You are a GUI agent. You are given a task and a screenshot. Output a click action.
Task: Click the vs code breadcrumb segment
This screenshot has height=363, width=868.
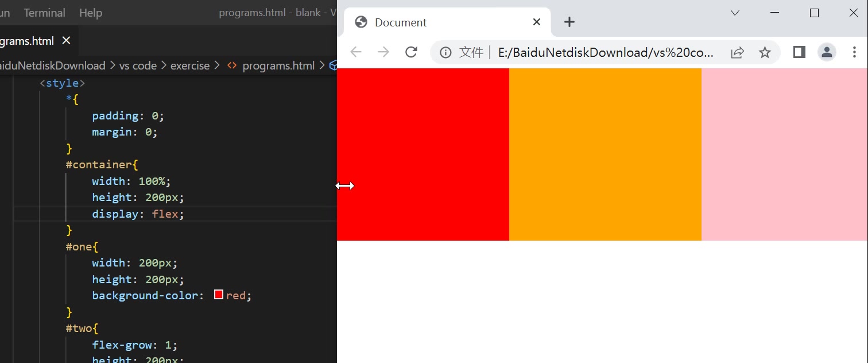(138, 65)
